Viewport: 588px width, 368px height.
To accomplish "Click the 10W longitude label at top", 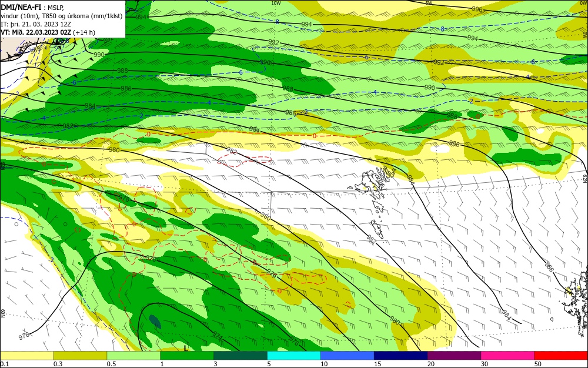I will pyautogui.click(x=276, y=2).
